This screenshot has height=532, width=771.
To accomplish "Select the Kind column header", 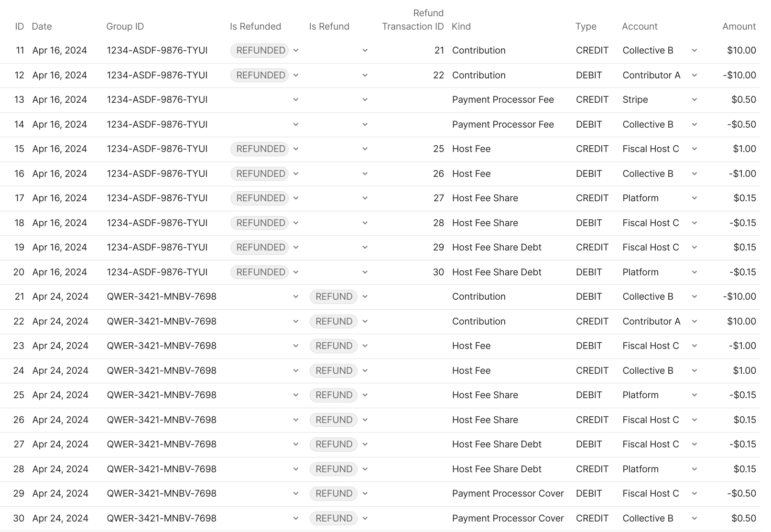I will click(461, 27).
